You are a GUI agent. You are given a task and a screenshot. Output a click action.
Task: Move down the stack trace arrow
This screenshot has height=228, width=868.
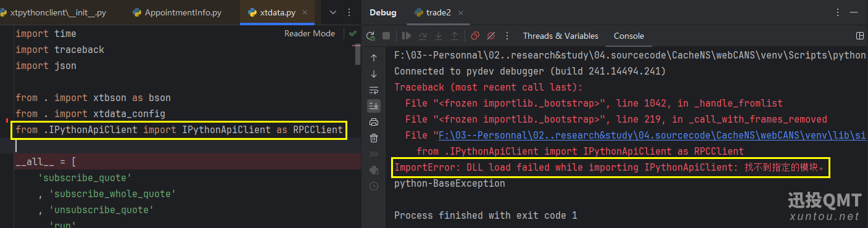374,74
